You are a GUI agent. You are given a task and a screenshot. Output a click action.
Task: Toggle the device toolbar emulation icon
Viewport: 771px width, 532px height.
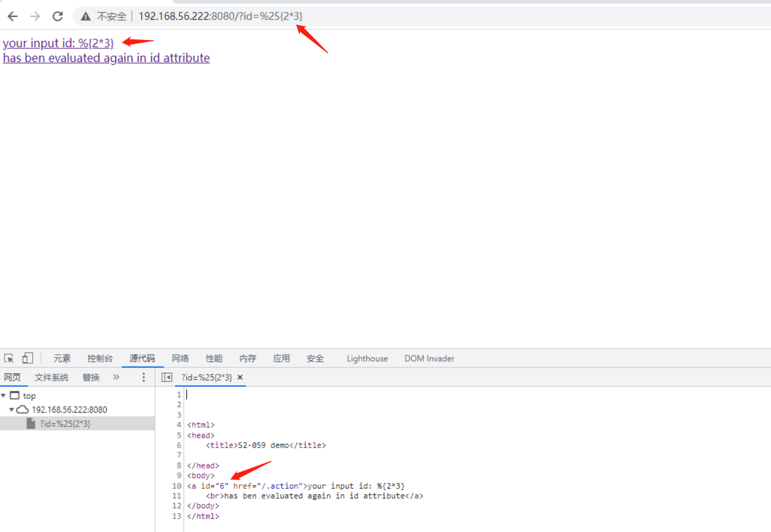28,358
